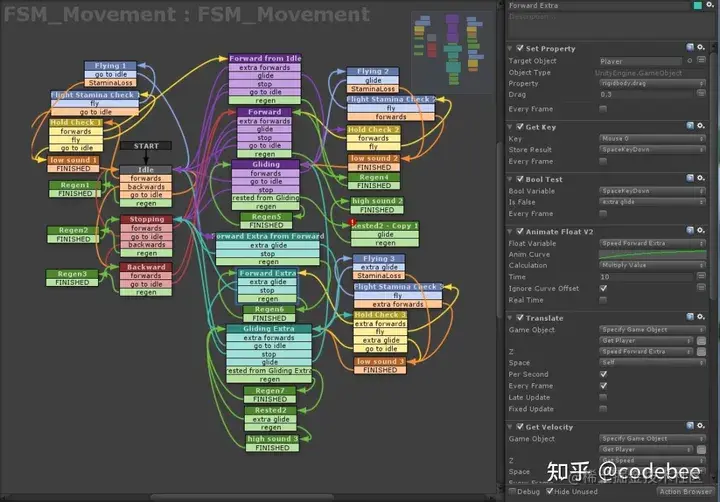Click the Forward Extra state settings gear
Viewport: 720px width, 502px height.
[x=711, y=5]
